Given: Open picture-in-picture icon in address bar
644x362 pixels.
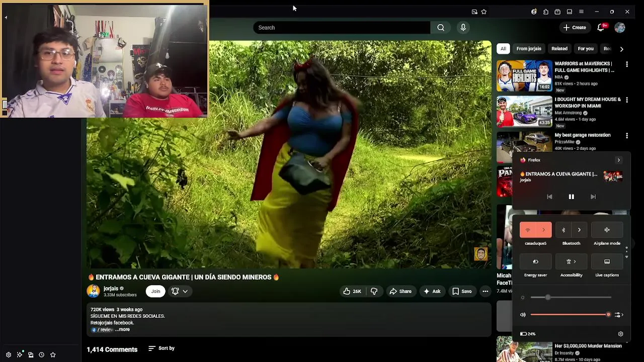Looking at the screenshot, I should point(474,12).
